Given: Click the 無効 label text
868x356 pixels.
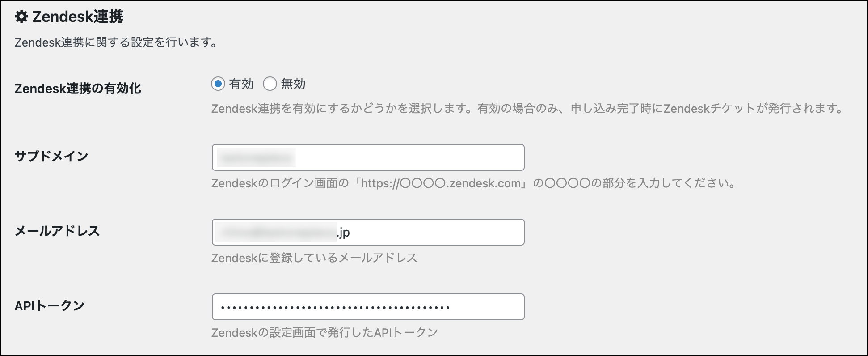Looking at the screenshot, I should [x=293, y=84].
